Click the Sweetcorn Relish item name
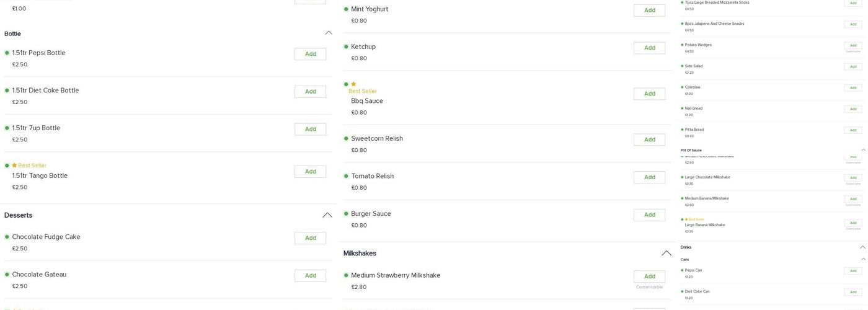Screen dimensions: 868x310 [377, 139]
